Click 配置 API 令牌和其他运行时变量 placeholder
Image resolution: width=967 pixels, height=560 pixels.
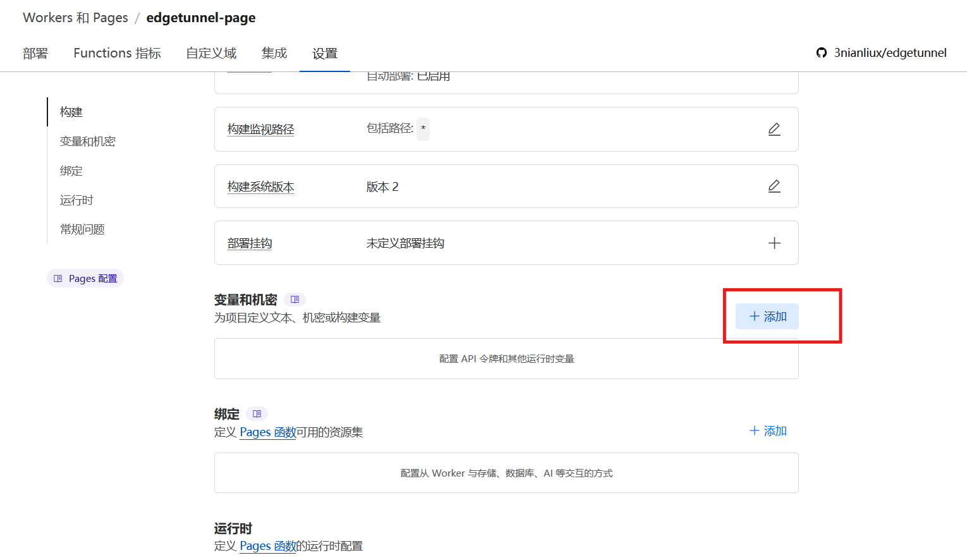[507, 359]
